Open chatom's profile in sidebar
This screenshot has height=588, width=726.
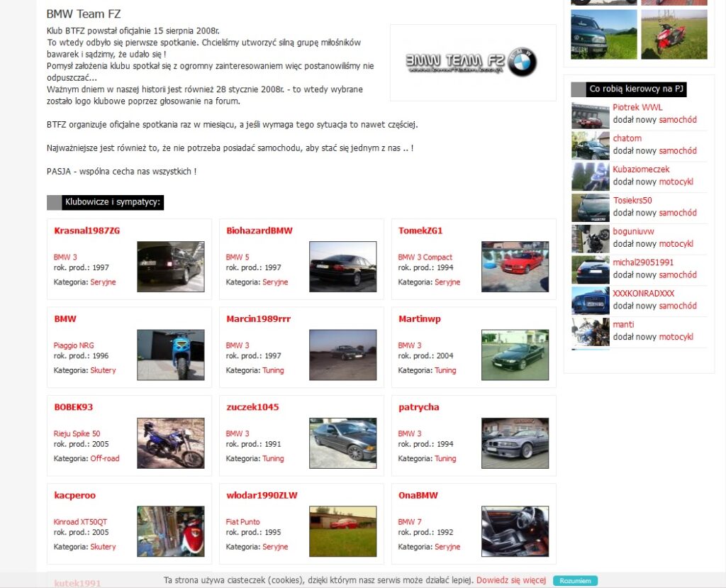click(627, 138)
